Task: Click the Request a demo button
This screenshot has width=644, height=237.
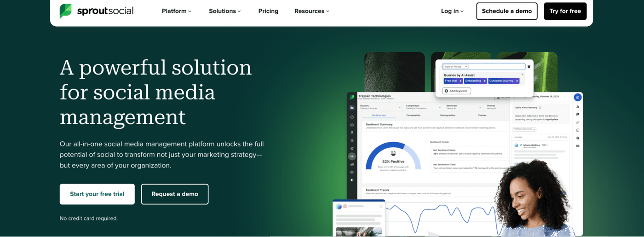Action: tap(175, 194)
